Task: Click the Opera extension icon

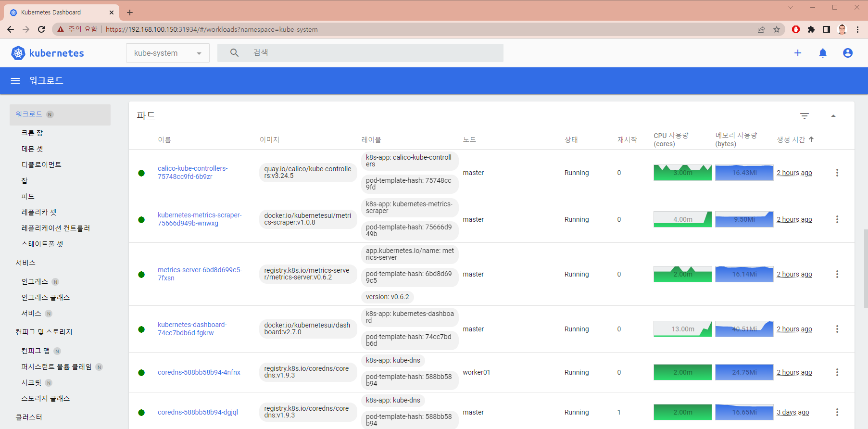Action: [x=796, y=29]
